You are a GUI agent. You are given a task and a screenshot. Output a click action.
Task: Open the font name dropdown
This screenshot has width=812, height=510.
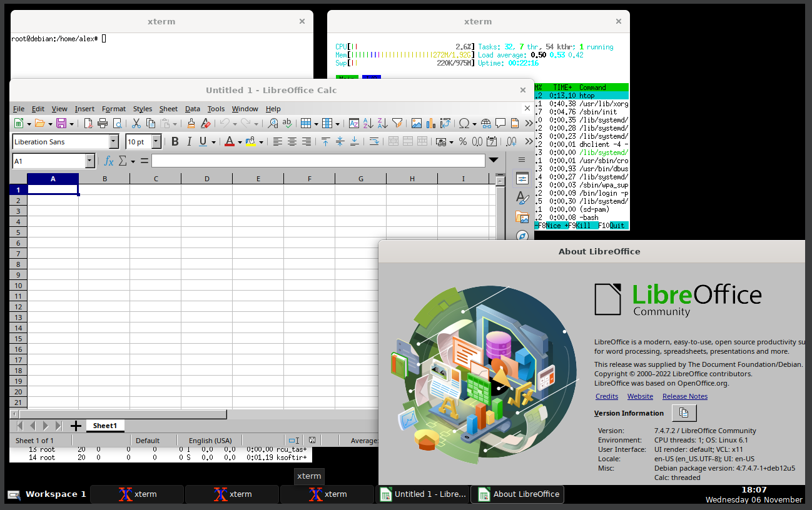(114, 142)
